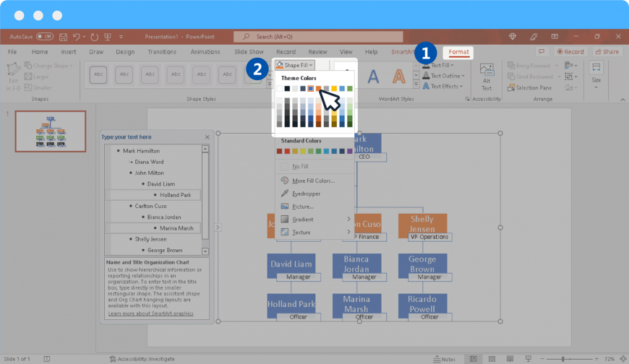Open the Shape Fill dropdown
The image size is (629, 364).
[295, 65]
